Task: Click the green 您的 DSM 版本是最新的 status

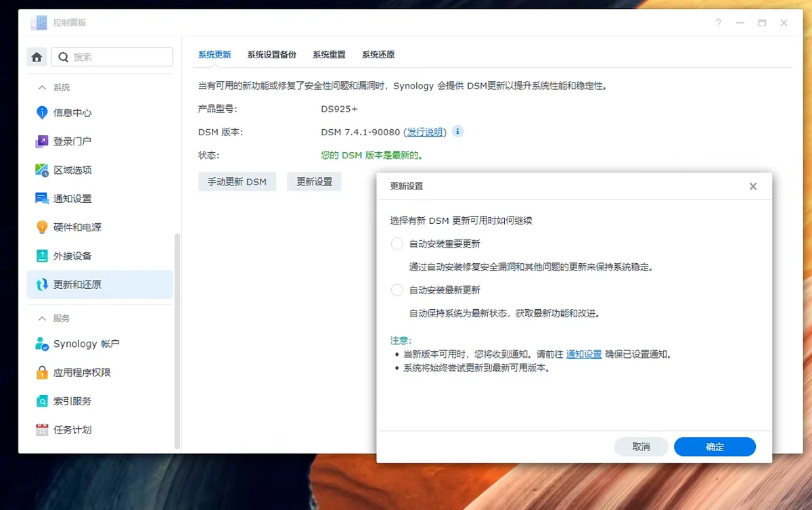Action: pos(371,155)
